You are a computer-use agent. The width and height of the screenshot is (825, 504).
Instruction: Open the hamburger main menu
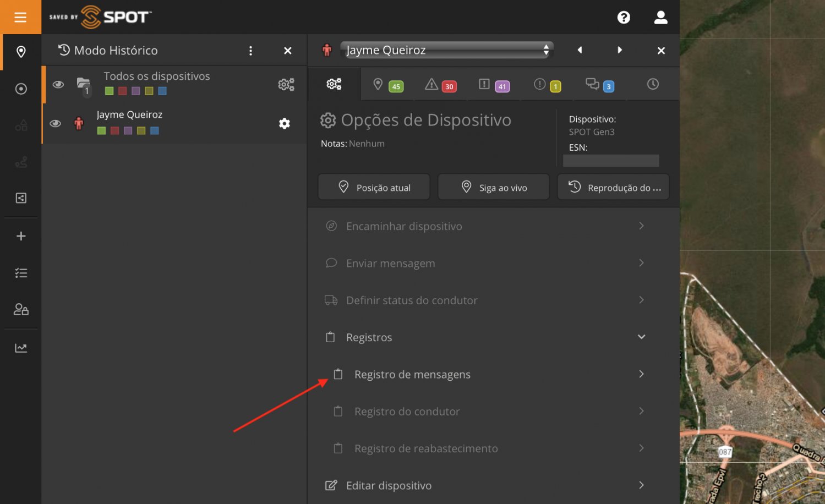click(20, 17)
